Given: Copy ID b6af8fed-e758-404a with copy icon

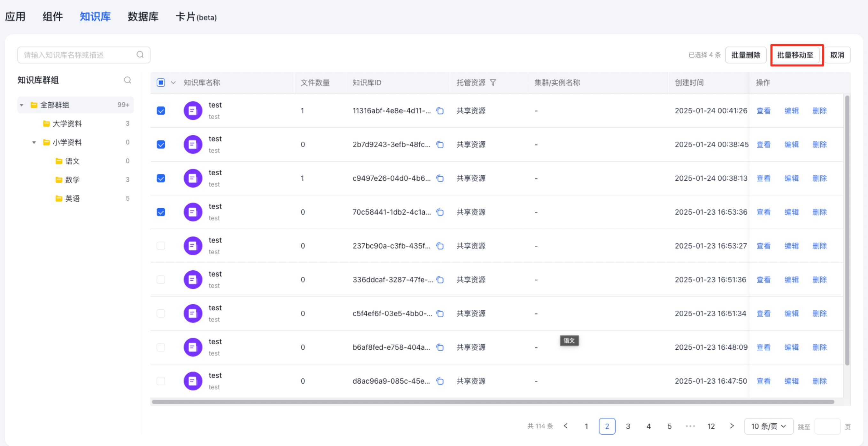Looking at the screenshot, I should [440, 347].
